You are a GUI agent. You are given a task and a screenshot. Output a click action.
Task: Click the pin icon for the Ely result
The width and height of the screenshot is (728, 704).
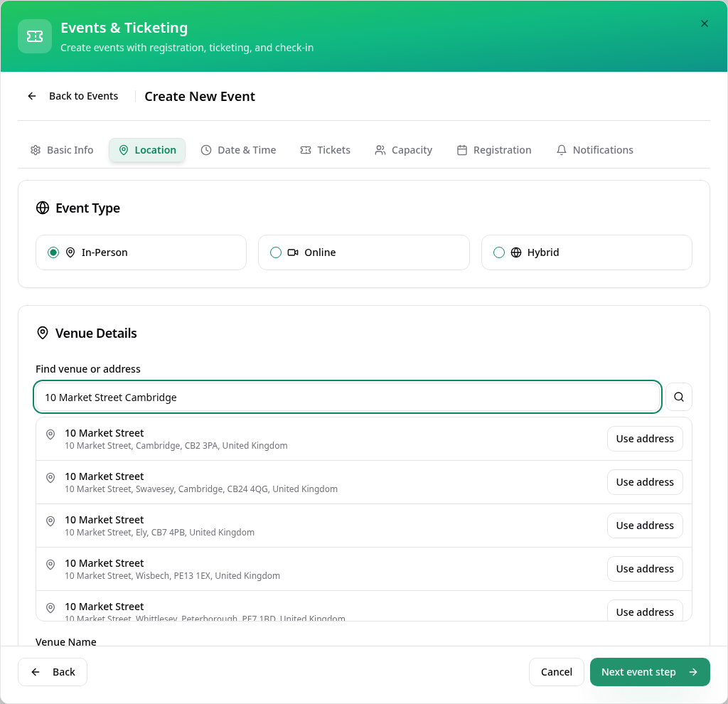click(x=50, y=521)
